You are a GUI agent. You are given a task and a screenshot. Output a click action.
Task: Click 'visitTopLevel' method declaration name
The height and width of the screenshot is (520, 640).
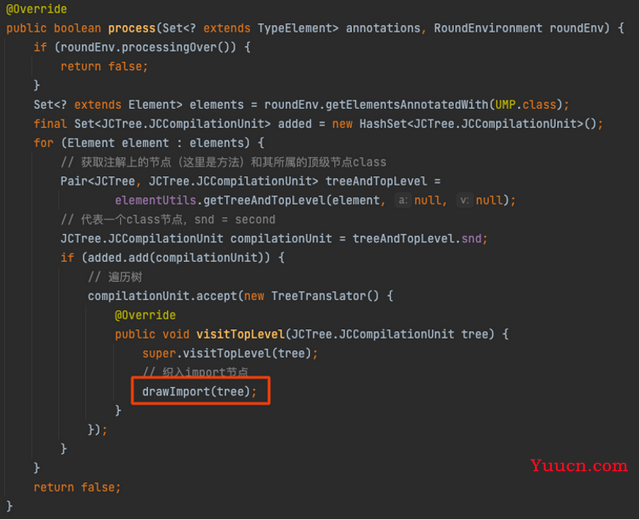[x=240, y=334]
